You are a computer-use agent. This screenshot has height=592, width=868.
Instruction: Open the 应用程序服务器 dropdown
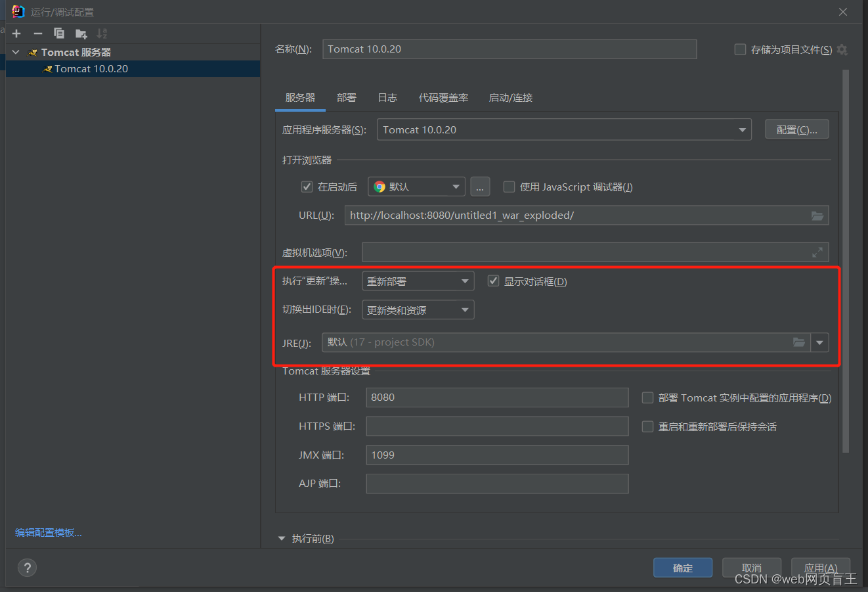tap(564, 129)
